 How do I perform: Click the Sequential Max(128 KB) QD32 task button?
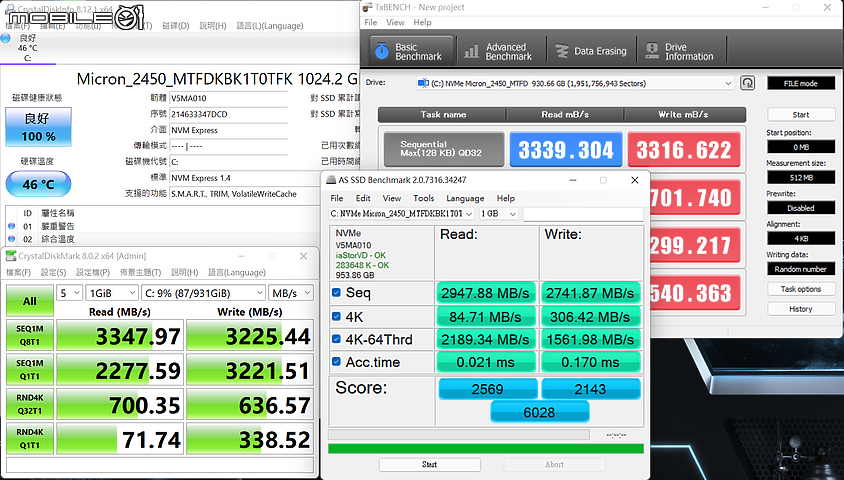(x=444, y=149)
